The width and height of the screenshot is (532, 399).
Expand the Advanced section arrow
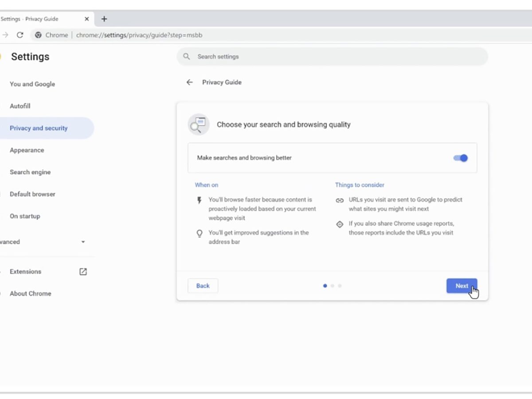[x=83, y=242]
